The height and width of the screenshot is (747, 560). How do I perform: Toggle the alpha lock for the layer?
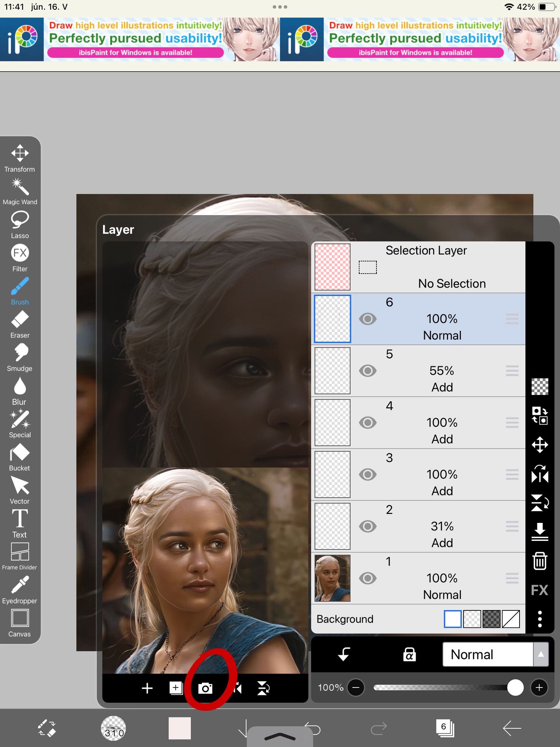click(409, 654)
